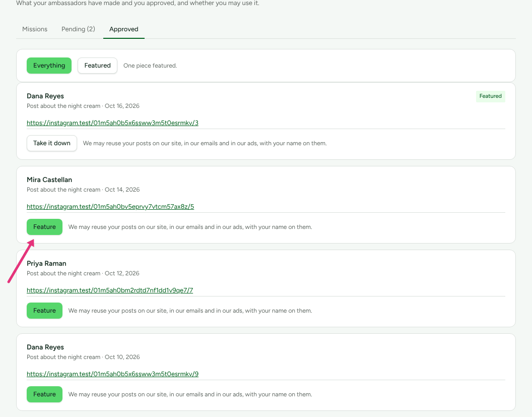Take down Dana Reyes' featured post
Image resolution: width=532 pixels, height=417 pixels.
coord(52,143)
